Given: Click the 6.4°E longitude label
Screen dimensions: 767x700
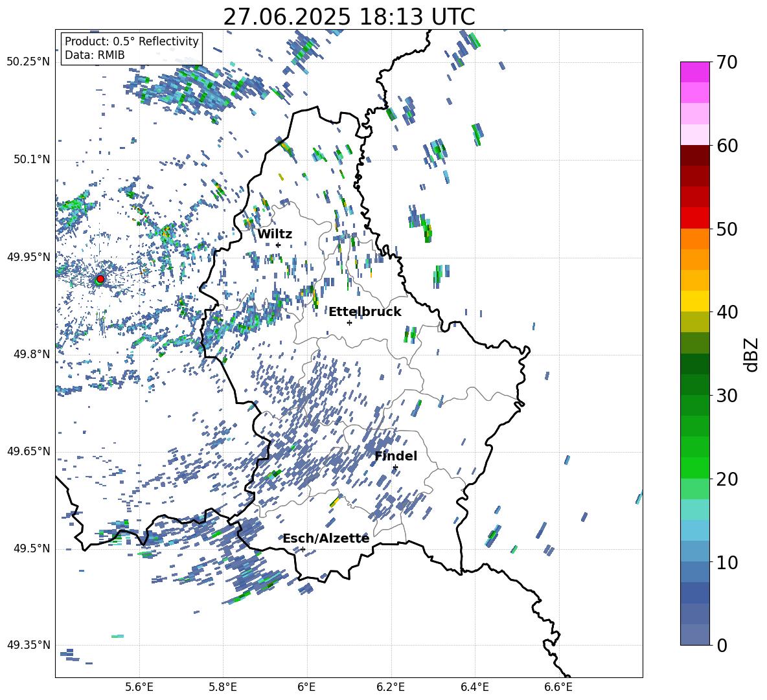Looking at the screenshot, I should click(x=474, y=687).
